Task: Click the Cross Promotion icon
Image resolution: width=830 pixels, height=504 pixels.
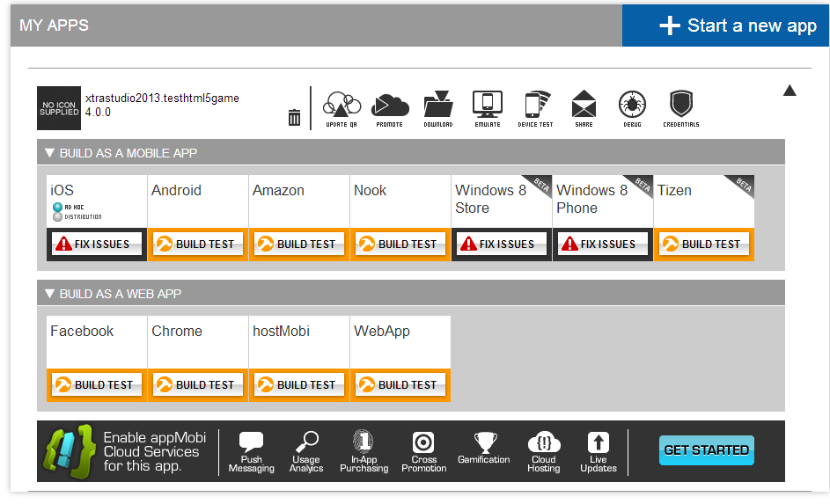Action: click(x=423, y=451)
